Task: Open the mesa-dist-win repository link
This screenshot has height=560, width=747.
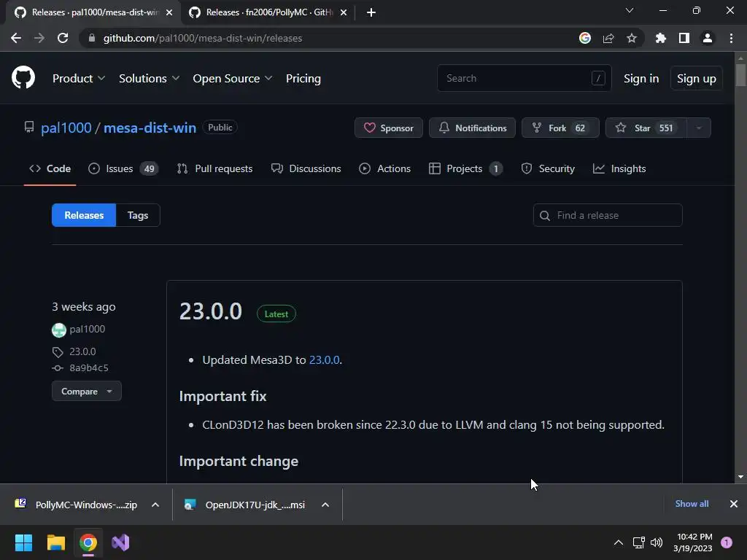Action: coord(150,128)
